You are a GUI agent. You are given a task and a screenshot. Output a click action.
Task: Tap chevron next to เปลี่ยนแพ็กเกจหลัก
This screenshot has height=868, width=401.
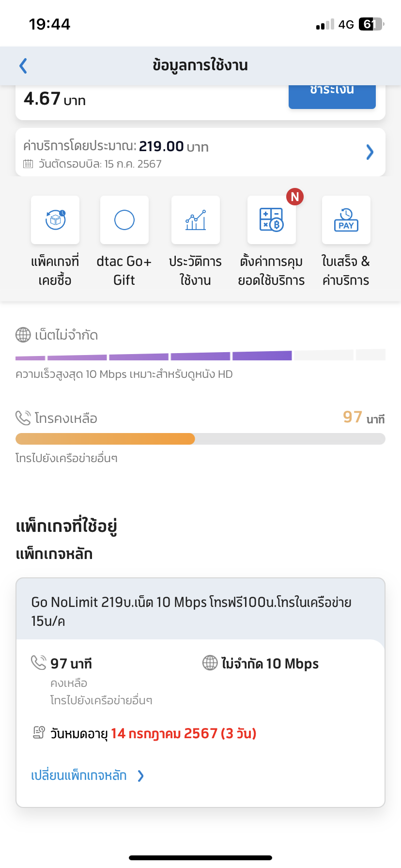coord(140,775)
